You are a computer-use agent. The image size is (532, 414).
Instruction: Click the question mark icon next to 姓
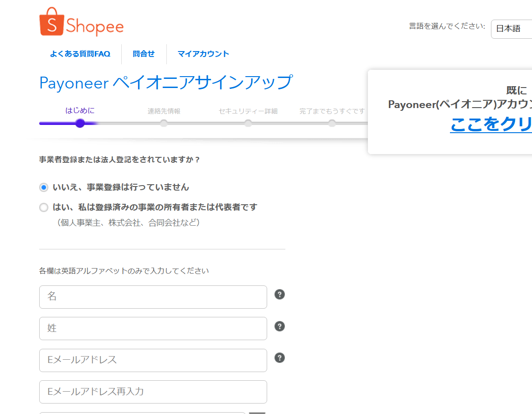pos(279,326)
